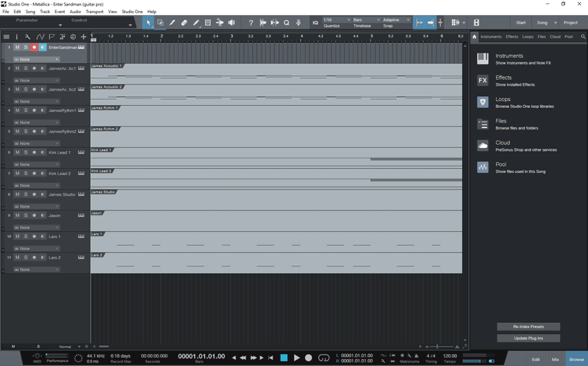Viewport: 588px width, 366px height.
Task: Select the Arrow tool
Action: (149, 23)
